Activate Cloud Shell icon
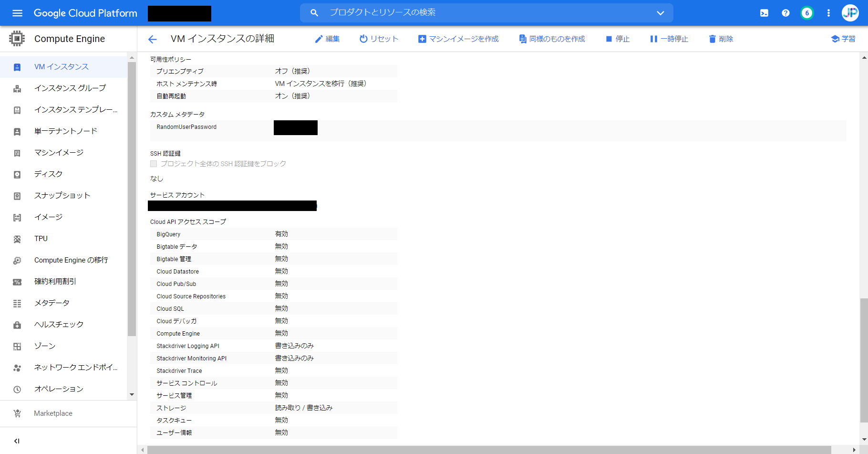This screenshot has height=454, width=868. tap(764, 13)
